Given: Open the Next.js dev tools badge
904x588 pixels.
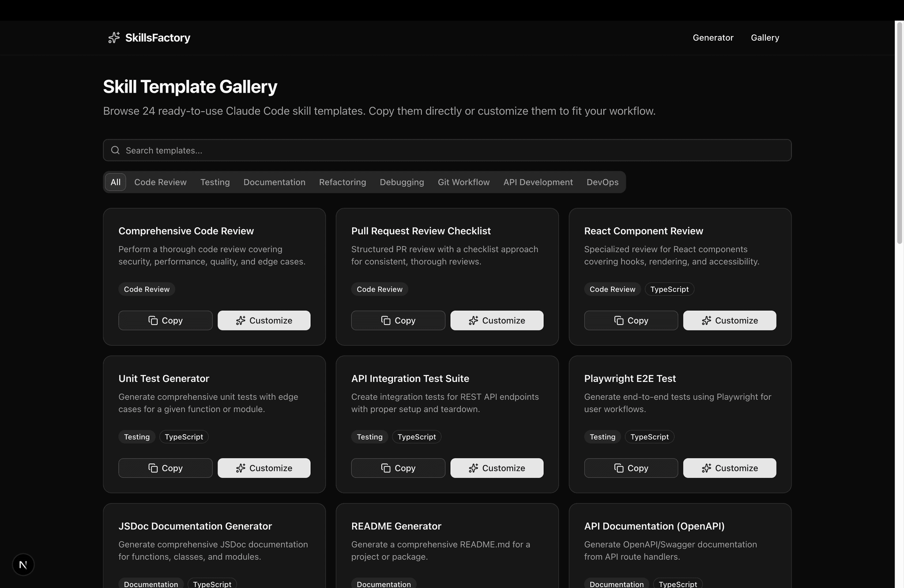Looking at the screenshot, I should (23, 565).
